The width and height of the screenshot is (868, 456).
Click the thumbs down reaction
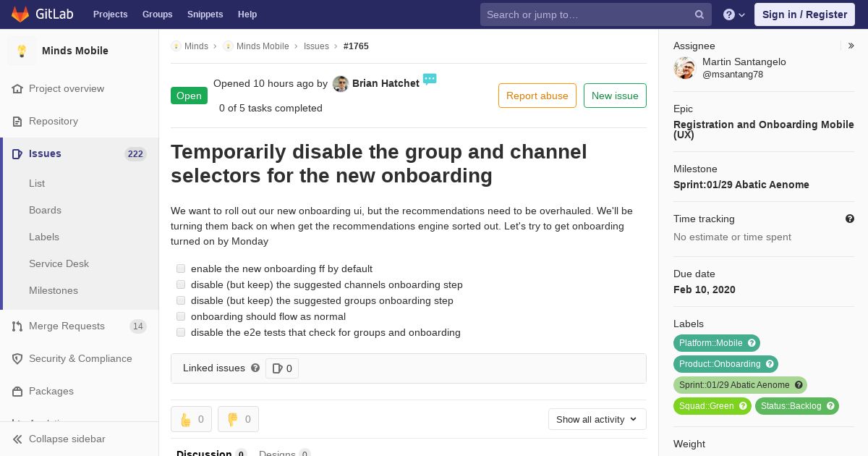click(x=238, y=419)
